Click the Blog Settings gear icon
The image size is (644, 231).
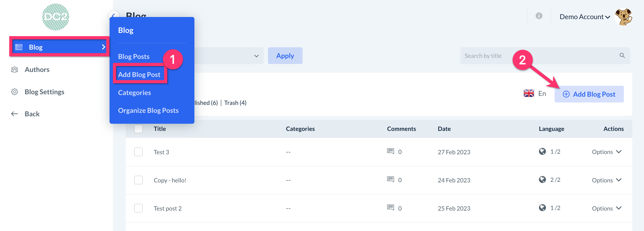pyautogui.click(x=15, y=92)
